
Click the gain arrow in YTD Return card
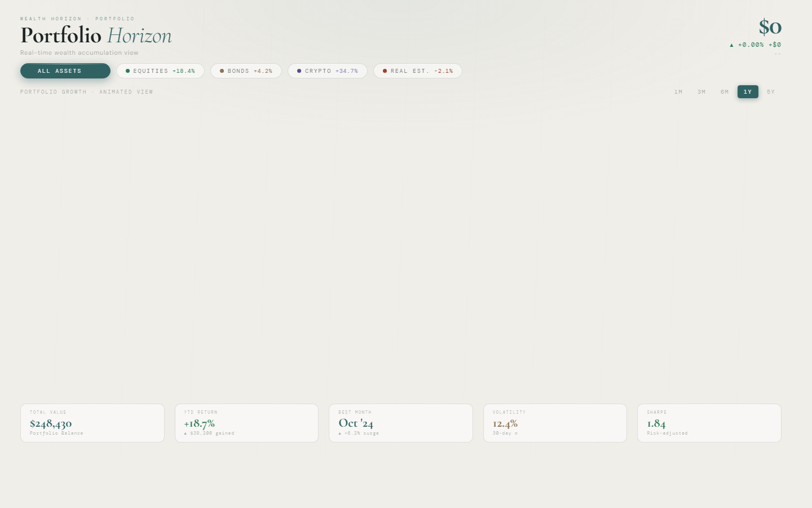pos(186,433)
